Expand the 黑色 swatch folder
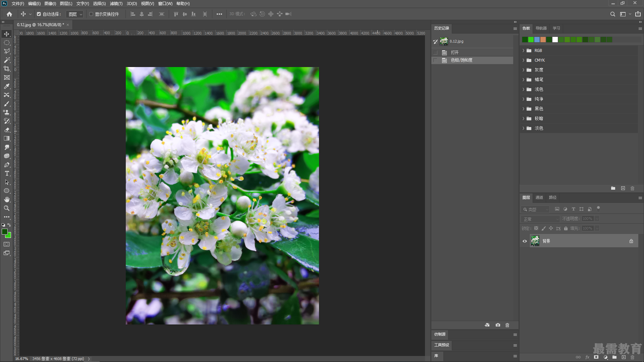644x362 pixels. pos(523,109)
